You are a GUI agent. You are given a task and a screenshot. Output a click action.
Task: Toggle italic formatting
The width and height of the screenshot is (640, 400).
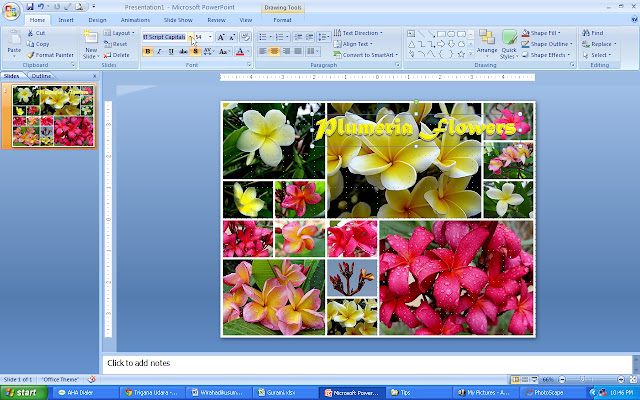tap(160, 51)
